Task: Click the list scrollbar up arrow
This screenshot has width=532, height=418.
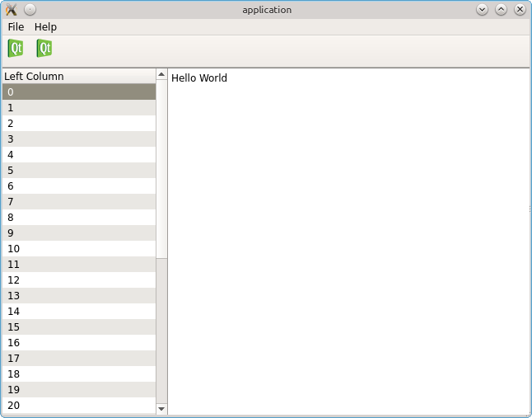Action: pyautogui.click(x=161, y=76)
